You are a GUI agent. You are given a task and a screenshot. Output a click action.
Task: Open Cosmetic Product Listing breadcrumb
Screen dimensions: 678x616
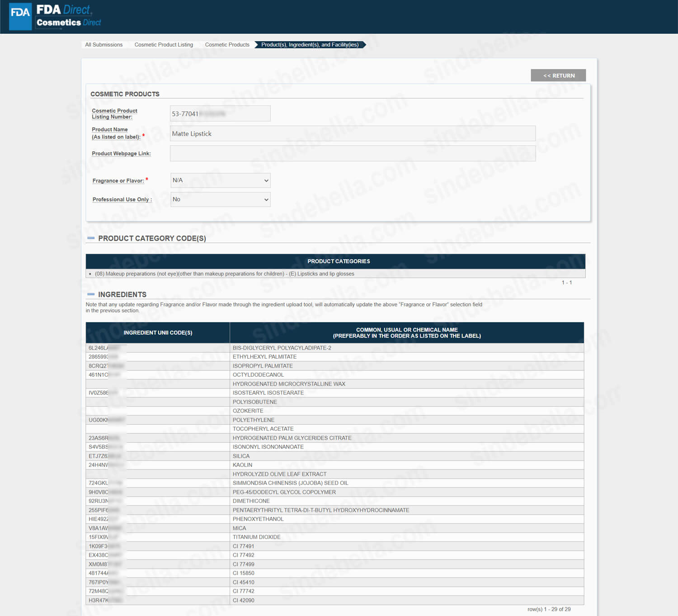click(164, 45)
